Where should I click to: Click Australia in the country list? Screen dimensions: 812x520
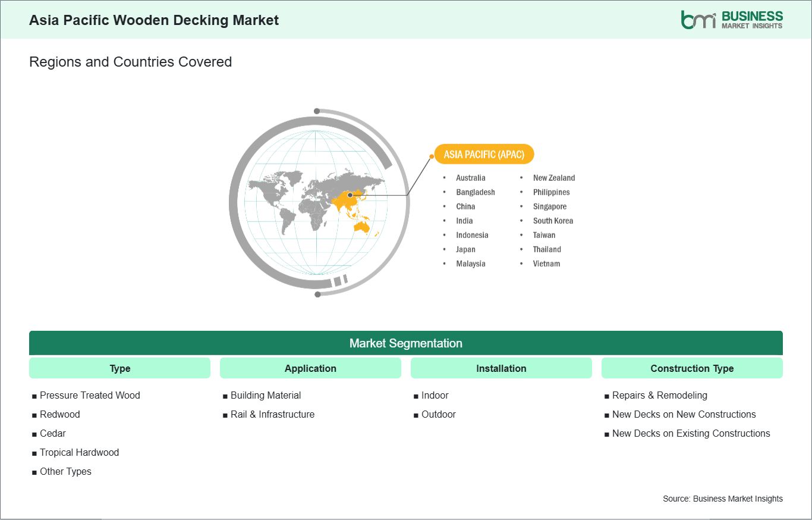471,178
